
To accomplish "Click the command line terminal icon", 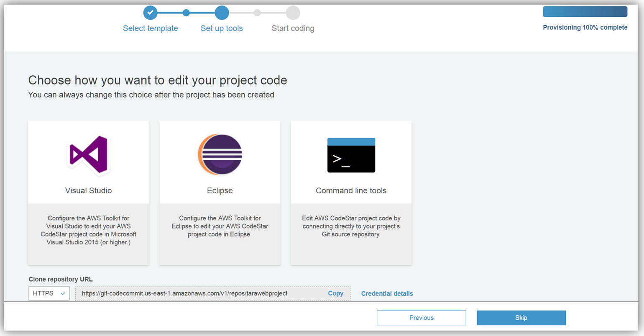I will (x=351, y=155).
